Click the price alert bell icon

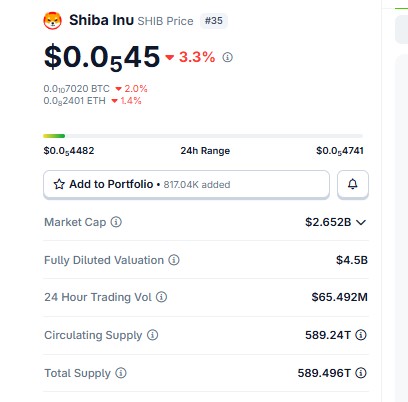[353, 184]
